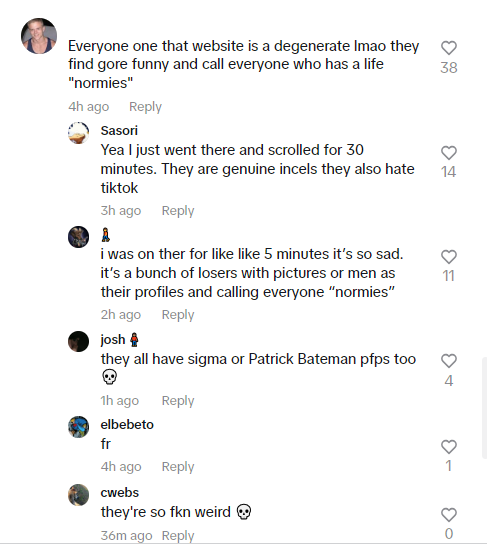The height and width of the screenshot is (545, 487).
Task: Reply to elbebeto's comment
Action: point(178,466)
